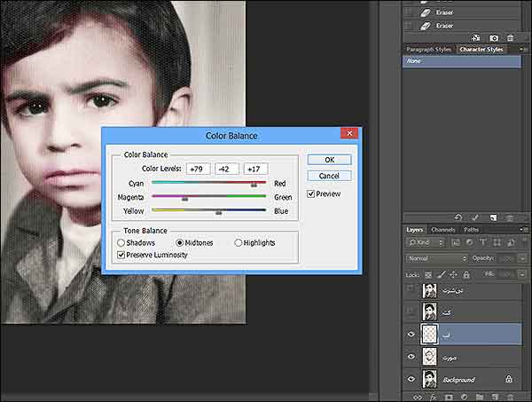Click OK in Color Balance dialog
Image resolution: width=532 pixels, height=402 pixels.
click(x=330, y=160)
